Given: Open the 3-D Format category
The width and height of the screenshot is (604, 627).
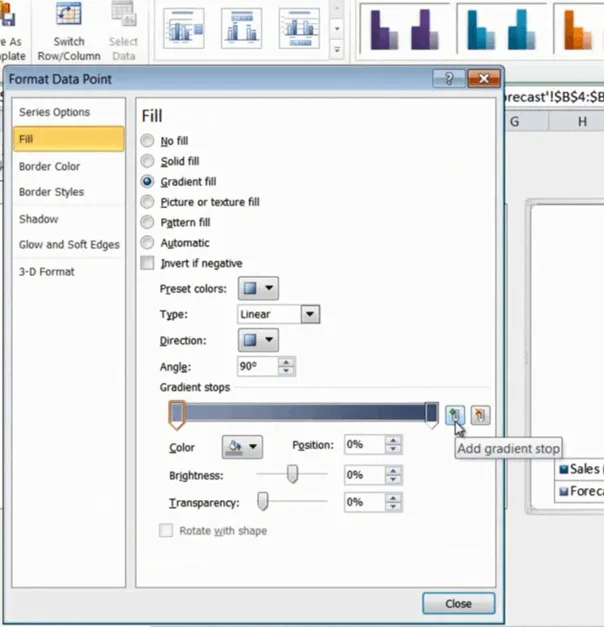Looking at the screenshot, I should coord(69,272).
